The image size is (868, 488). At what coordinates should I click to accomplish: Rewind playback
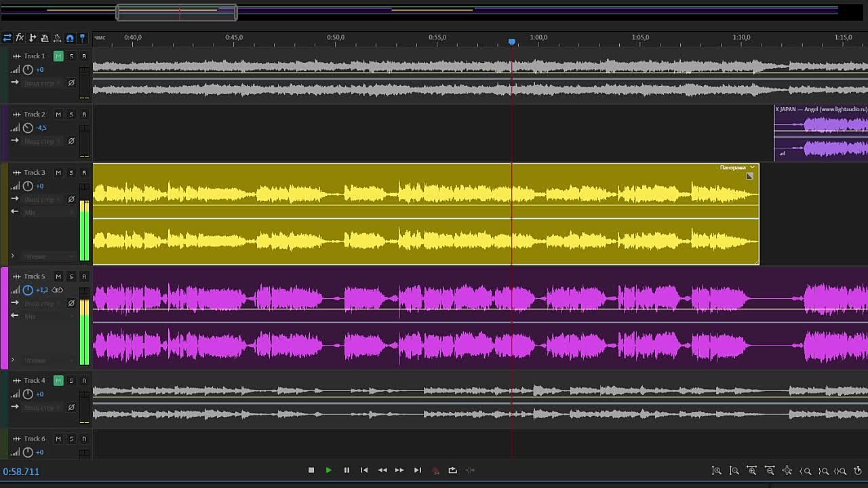click(x=382, y=470)
